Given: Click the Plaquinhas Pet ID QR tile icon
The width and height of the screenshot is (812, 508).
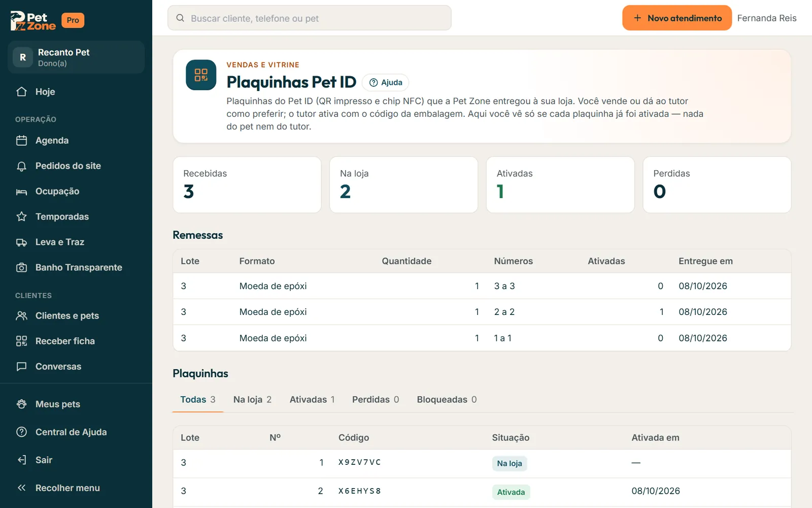Looking at the screenshot, I should tap(201, 75).
